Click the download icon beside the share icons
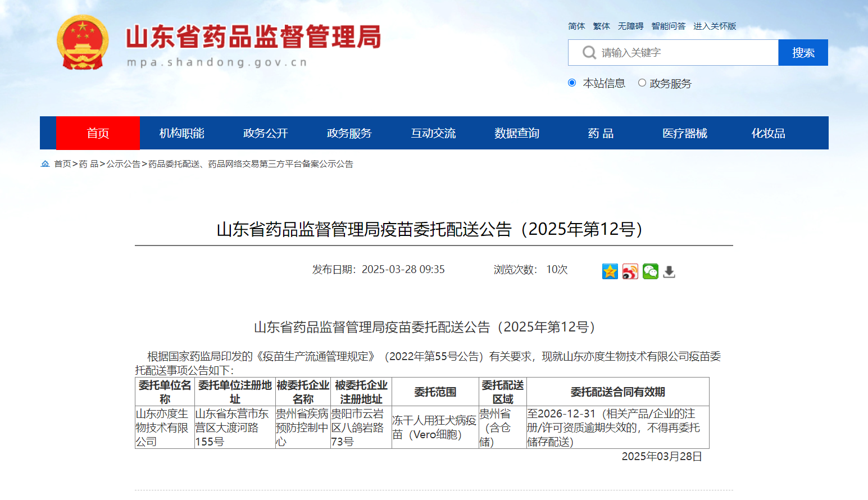Screen dimensions: 868x500 669,272
